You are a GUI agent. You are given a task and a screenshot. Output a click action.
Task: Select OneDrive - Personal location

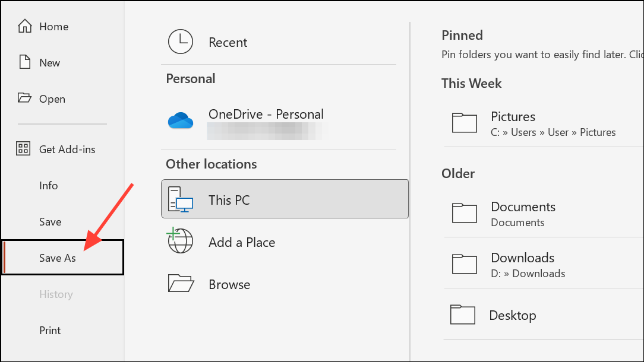click(266, 115)
